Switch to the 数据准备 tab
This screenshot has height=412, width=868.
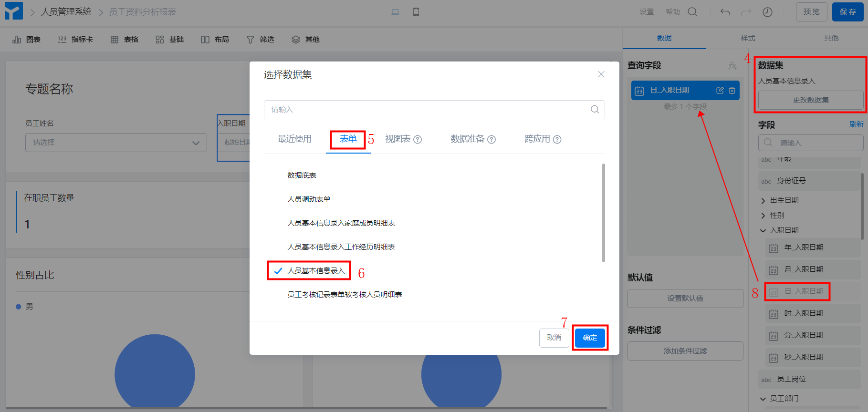(x=468, y=139)
